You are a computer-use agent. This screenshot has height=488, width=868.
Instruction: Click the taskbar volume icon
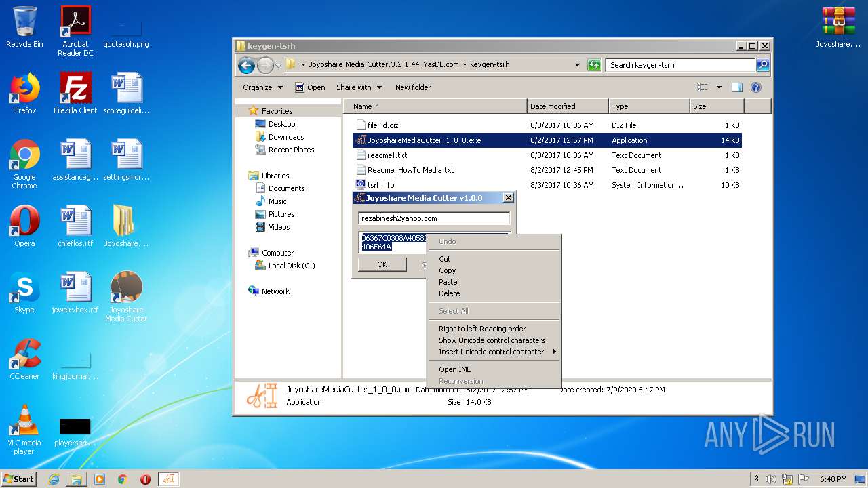tap(771, 479)
